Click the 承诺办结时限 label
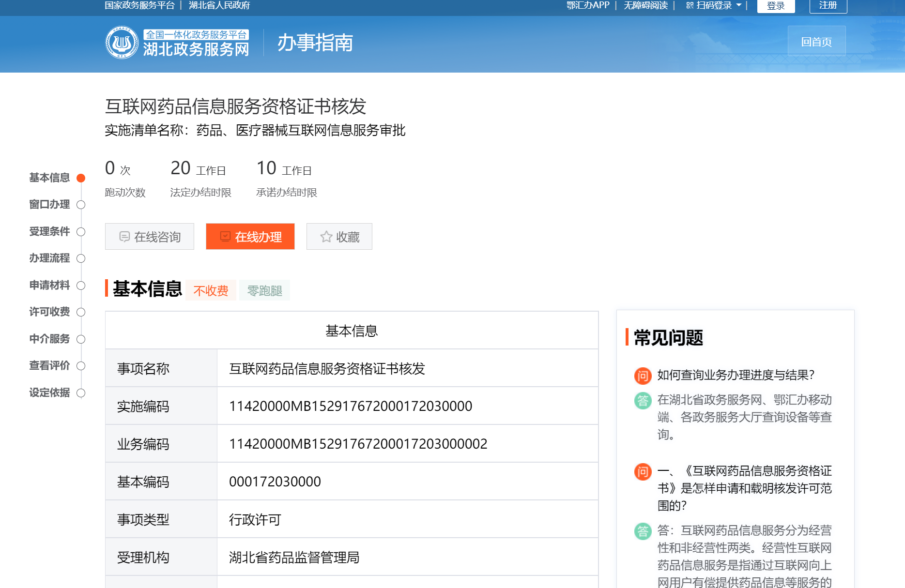905x588 pixels. [x=287, y=193]
